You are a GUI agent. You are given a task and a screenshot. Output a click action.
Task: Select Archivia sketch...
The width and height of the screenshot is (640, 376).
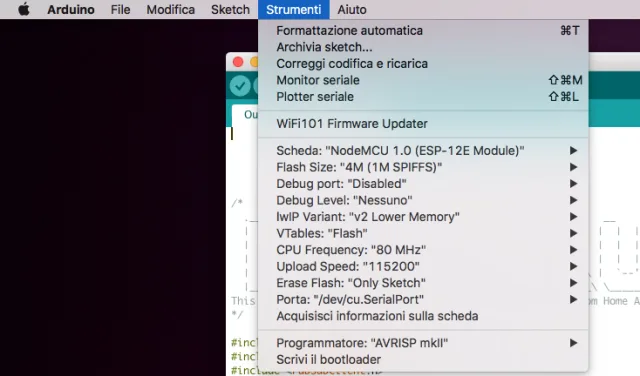[423, 47]
